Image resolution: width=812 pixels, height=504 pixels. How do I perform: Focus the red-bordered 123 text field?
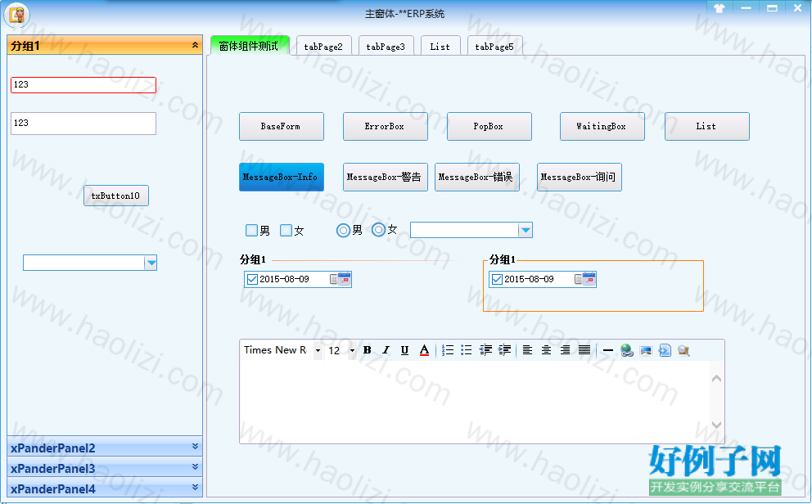83,85
